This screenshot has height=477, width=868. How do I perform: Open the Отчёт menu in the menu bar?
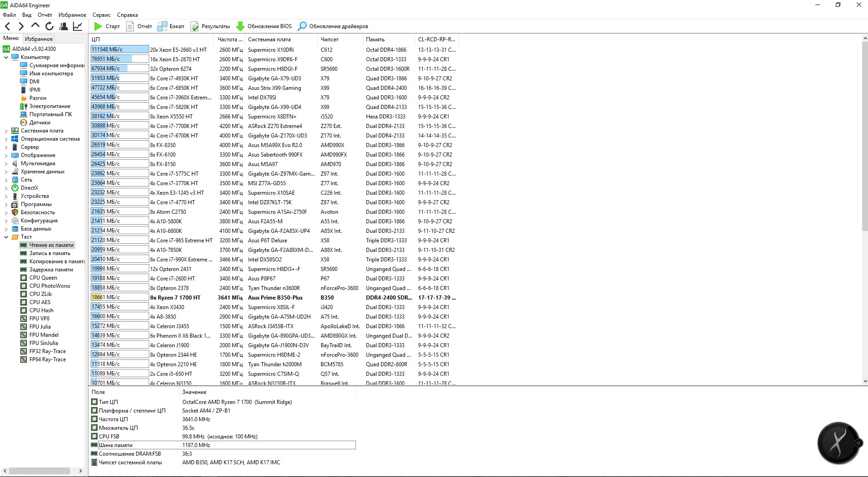point(45,15)
